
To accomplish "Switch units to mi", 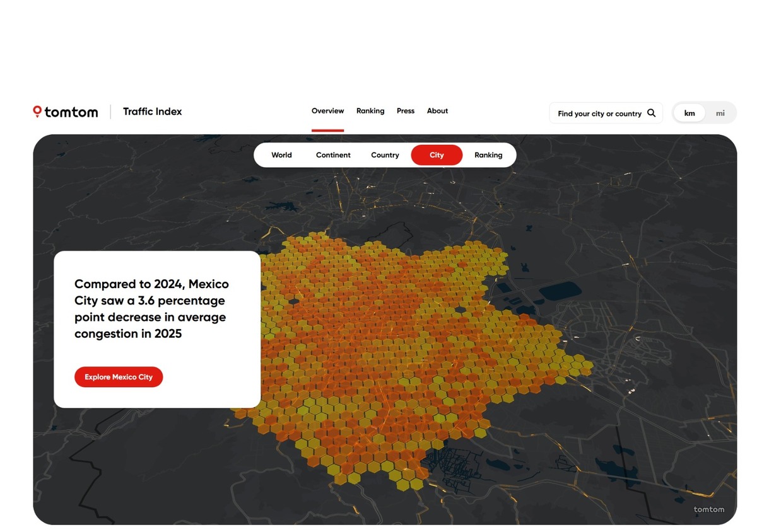I will [720, 113].
